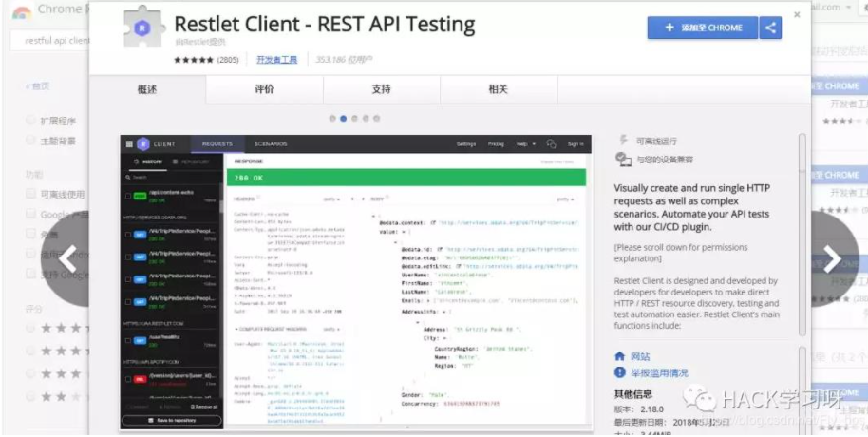The height and width of the screenshot is (437, 868).
Task: Click the offline lightning bolt icon
Action: (623, 141)
